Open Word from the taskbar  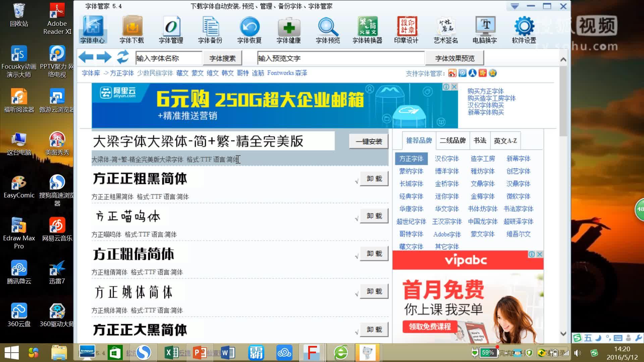coord(228,353)
